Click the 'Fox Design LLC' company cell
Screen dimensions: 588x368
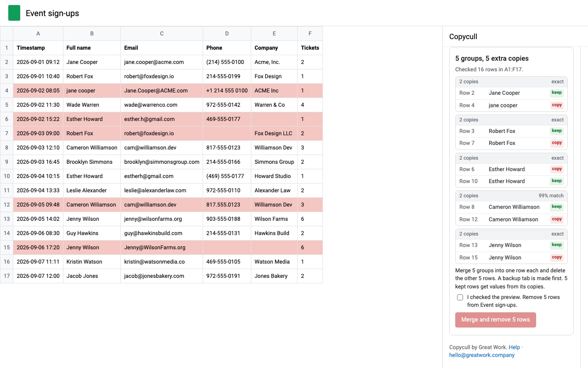(x=274, y=133)
